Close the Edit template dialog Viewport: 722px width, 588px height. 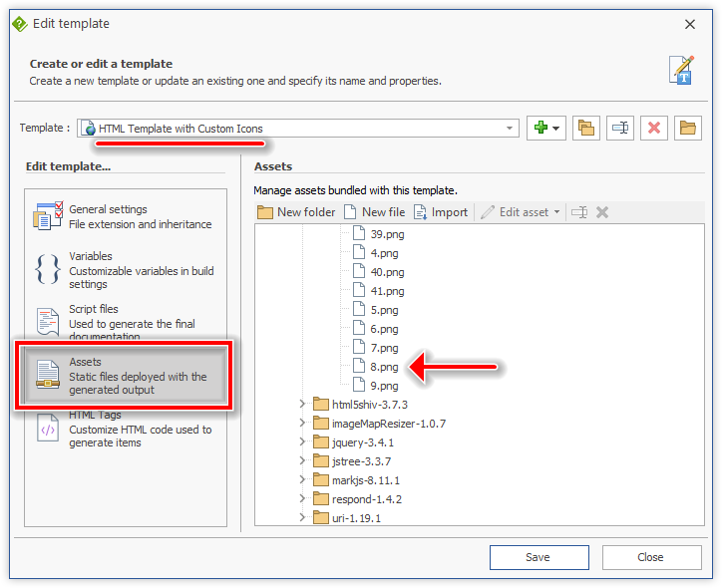pos(689,24)
